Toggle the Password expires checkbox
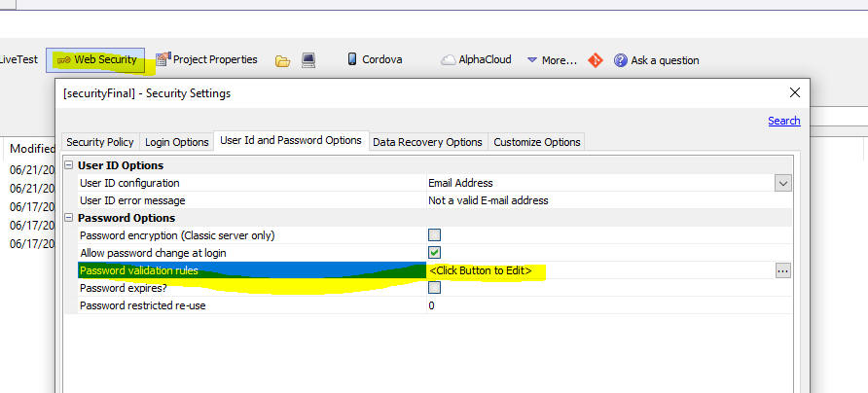 pos(435,288)
